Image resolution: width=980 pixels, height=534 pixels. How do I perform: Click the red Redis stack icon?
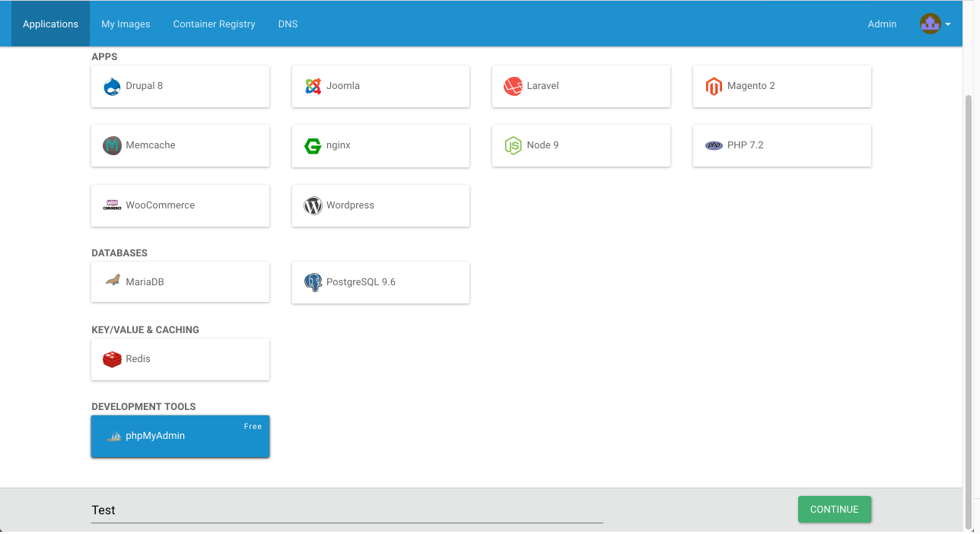[x=112, y=359]
